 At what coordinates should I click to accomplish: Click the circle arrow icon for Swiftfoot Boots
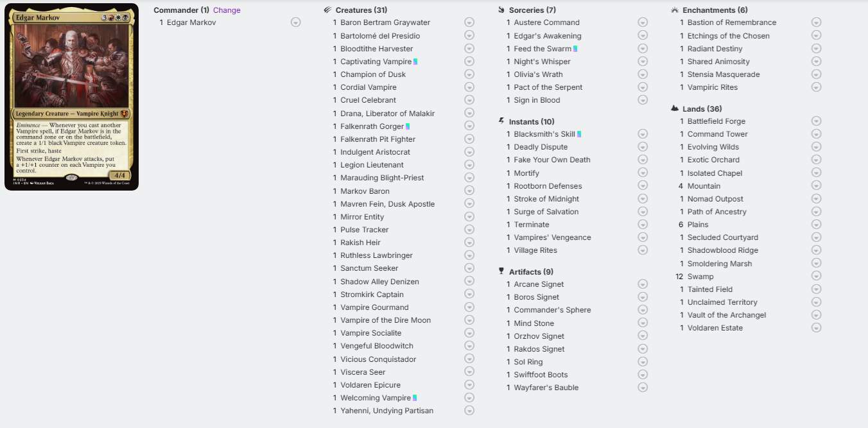point(643,375)
